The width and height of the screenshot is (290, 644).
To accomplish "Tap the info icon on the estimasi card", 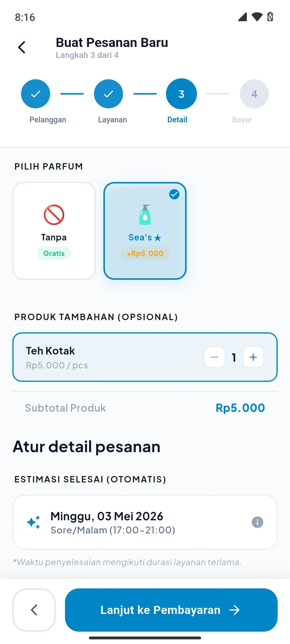I will 257,522.
